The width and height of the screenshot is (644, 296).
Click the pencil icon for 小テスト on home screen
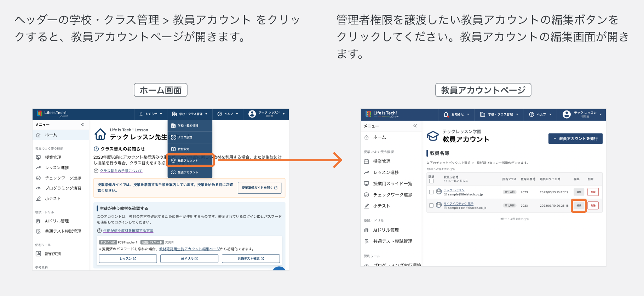coord(38,199)
